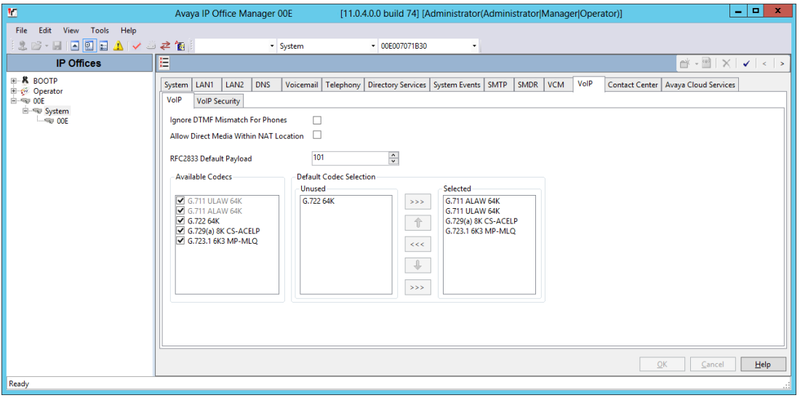Image resolution: width=800 pixels, height=398 pixels.
Task: Uncheck G.722 64K in Available Codecs
Action: (180, 221)
